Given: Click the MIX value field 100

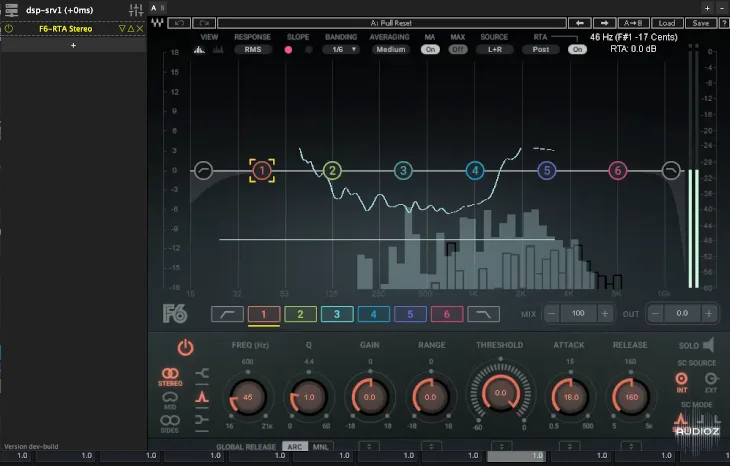Looking at the screenshot, I should (x=578, y=314).
